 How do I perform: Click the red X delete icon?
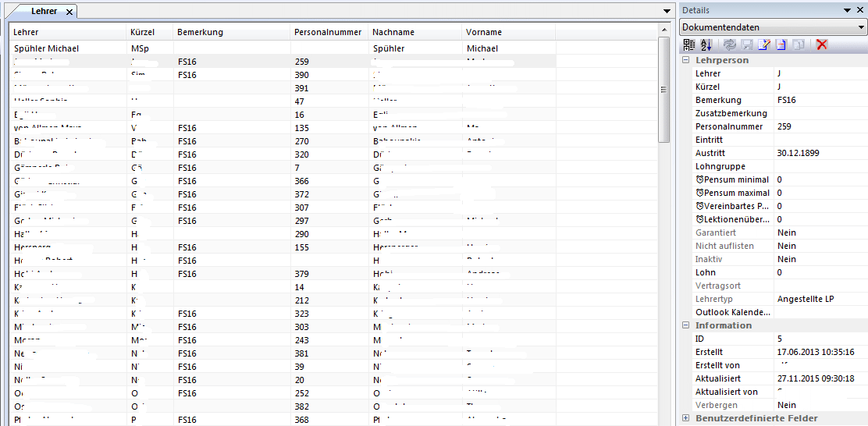point(822,44)
